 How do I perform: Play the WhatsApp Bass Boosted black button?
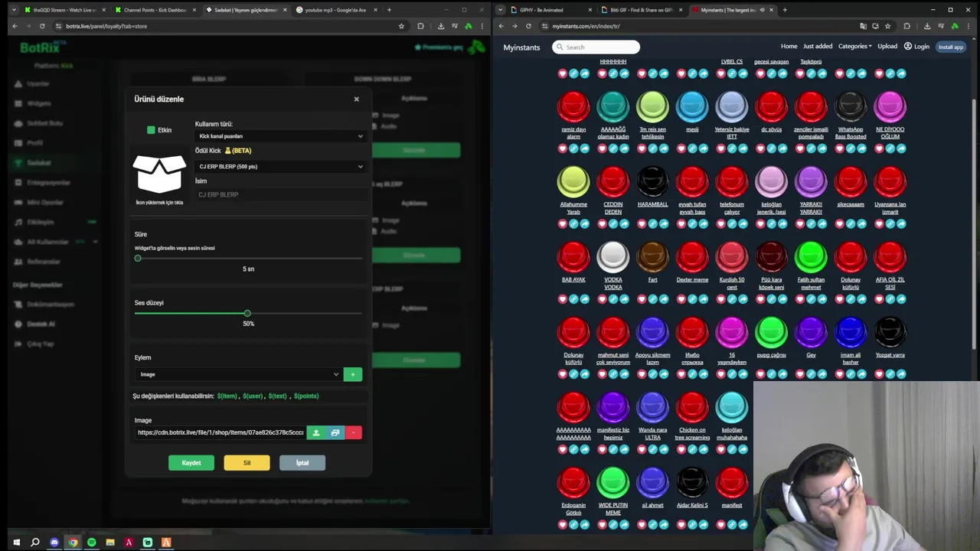(851, 107)
